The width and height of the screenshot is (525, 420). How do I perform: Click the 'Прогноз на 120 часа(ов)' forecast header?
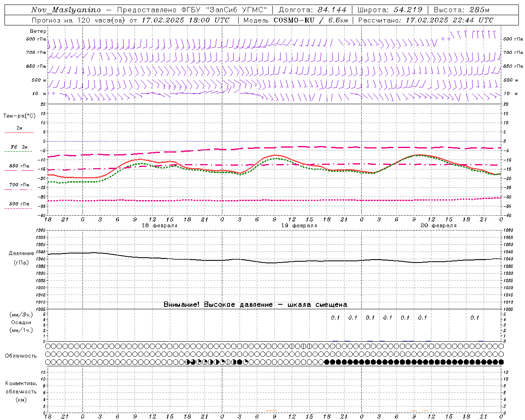79,20
